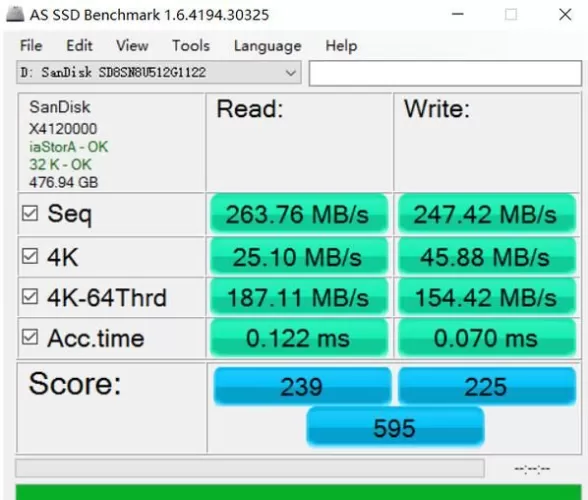Toggle the 4K test checkbox
588x500 pixels.
pyautogui.click(x=30, y=257)
